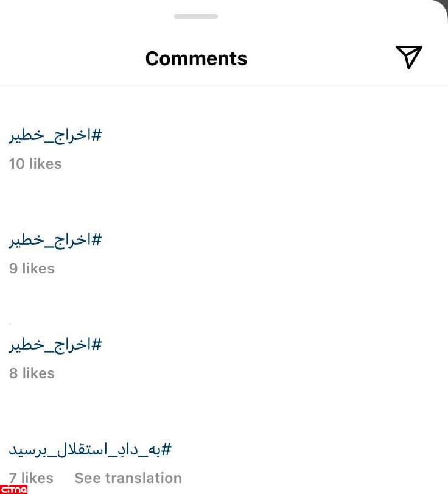Click # symbol in hashtag above 9 likes
This screenshot has width=448, height=494.
[96, 241]
